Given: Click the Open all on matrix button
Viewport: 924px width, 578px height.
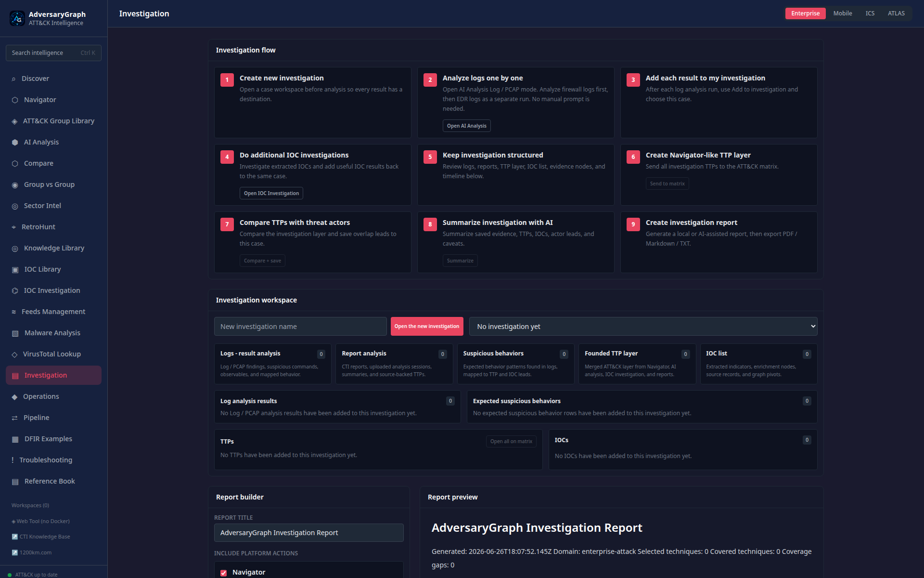Looking at the screenshot, I should click(x=511, y=441).
